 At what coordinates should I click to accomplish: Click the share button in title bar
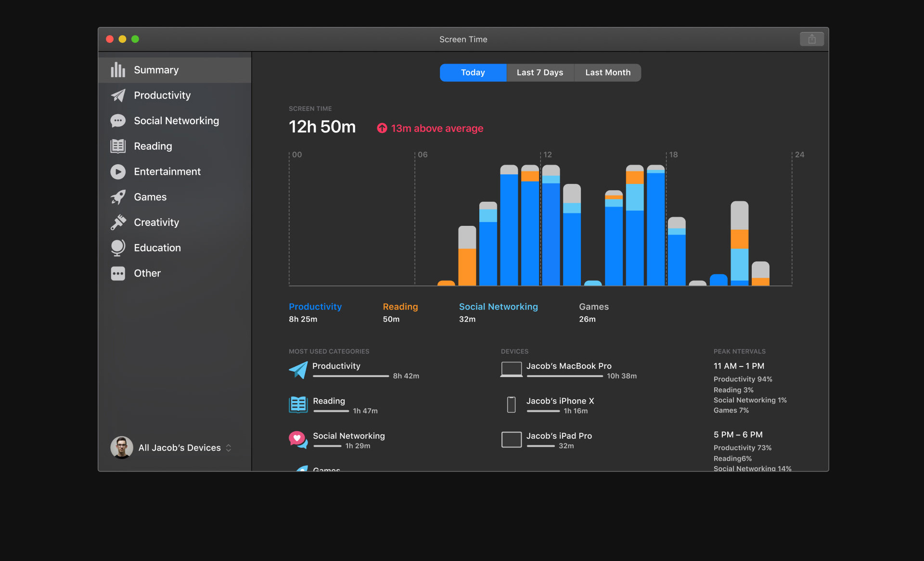pos(811,39)
